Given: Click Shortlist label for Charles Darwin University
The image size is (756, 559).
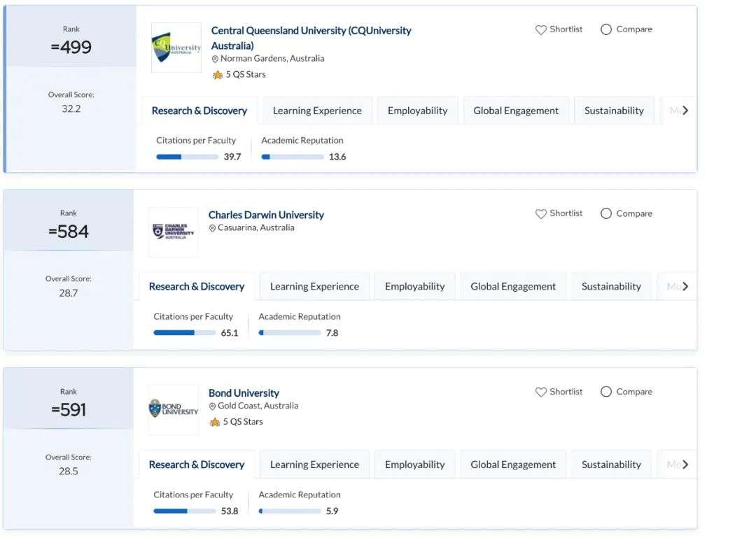Looking at the screenshot, I should [566, 213].
